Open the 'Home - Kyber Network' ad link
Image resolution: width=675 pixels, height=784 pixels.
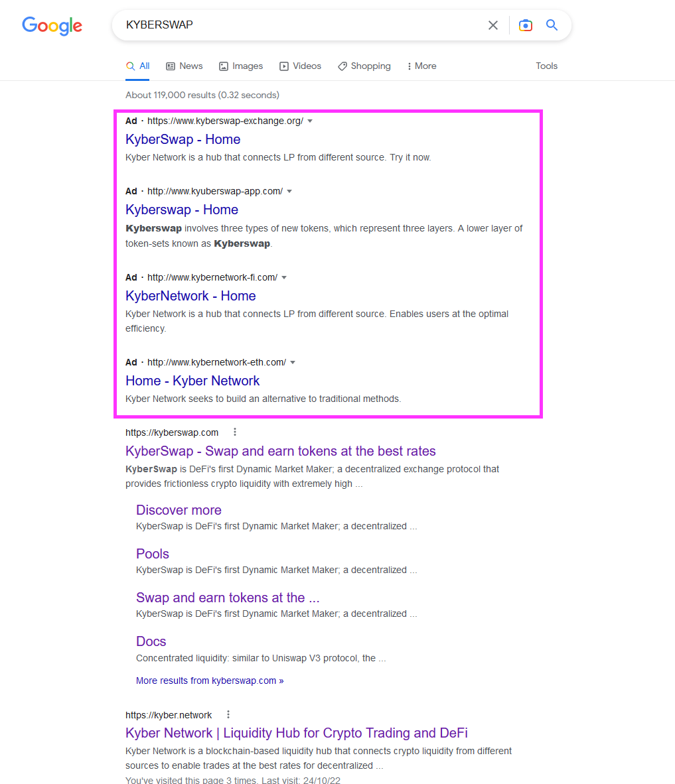(192, 381)
